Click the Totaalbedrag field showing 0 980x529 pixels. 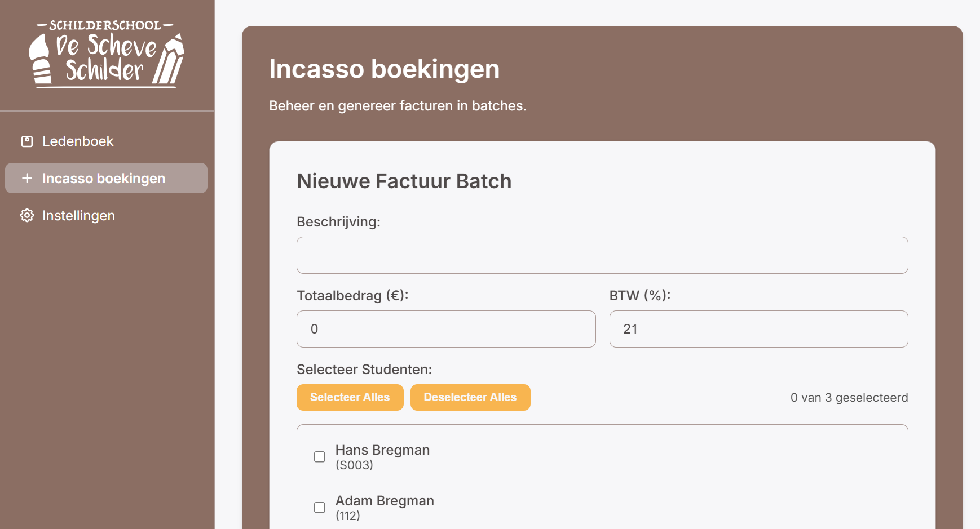pyautogui.click(x=445, y=329)
